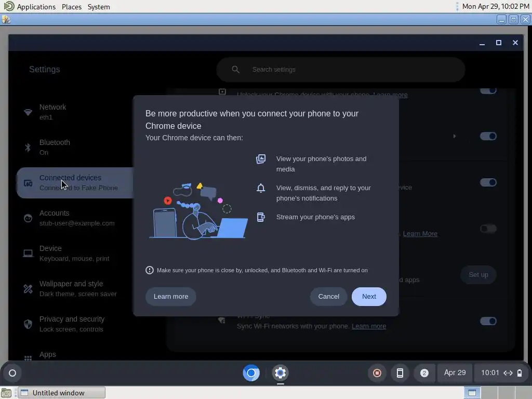Toggle the disabled switch near Learn More
The image size is (532, 399).
488,229
